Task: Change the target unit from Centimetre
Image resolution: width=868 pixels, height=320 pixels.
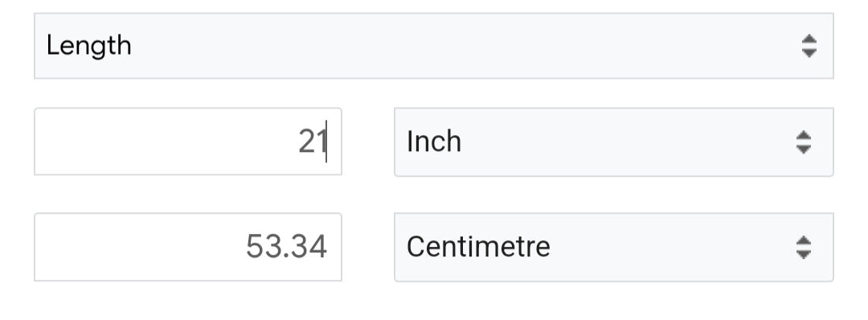Action: pyautogui.click(x=613, y=247)
